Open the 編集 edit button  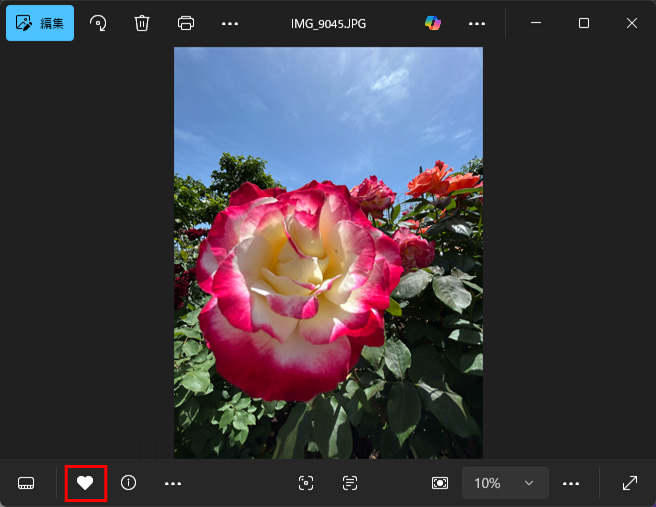tap(40, 23)
